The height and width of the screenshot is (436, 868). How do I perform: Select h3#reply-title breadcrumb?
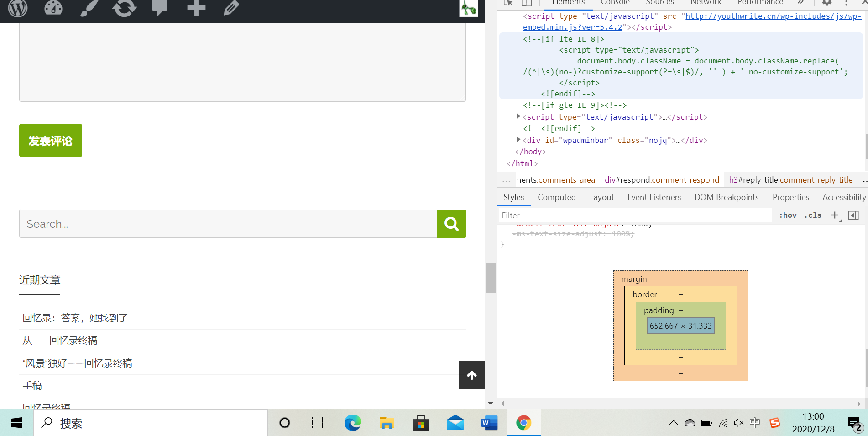pyautogui.click(x=790, y=180)
